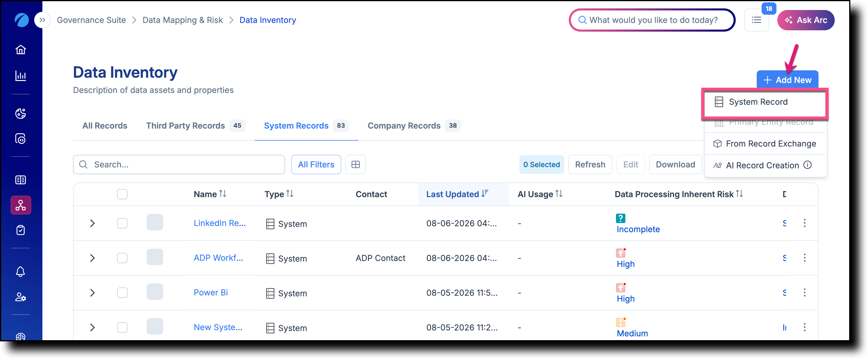Click the High risk icon in Power Bi row
868x359 pixels.
tap(620, 287)
